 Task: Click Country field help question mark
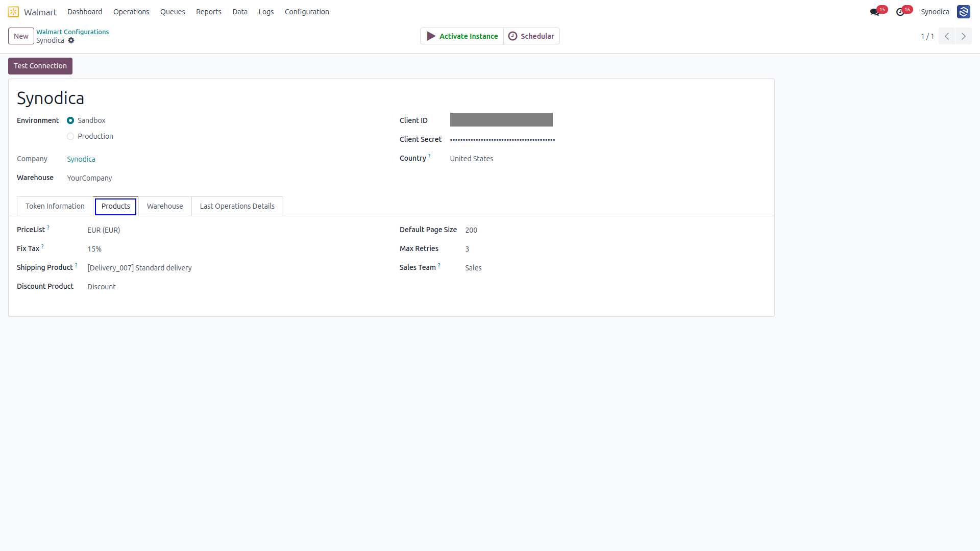pos(429,156)
